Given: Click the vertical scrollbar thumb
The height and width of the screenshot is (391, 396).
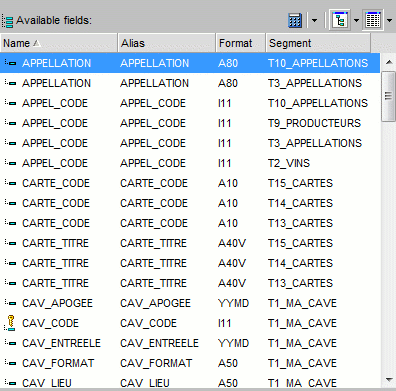Looking at the screenshot, I should click(x=388, y=97).
